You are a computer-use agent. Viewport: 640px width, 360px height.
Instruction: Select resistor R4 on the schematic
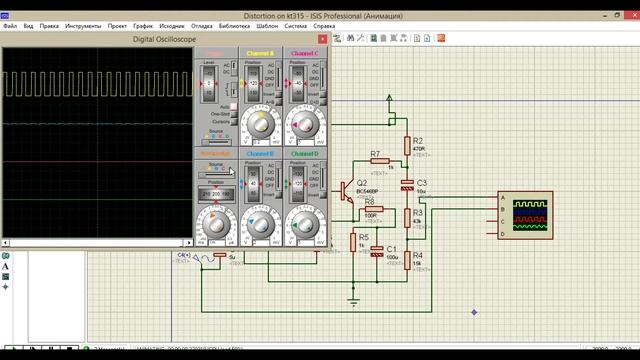point(407,260)
